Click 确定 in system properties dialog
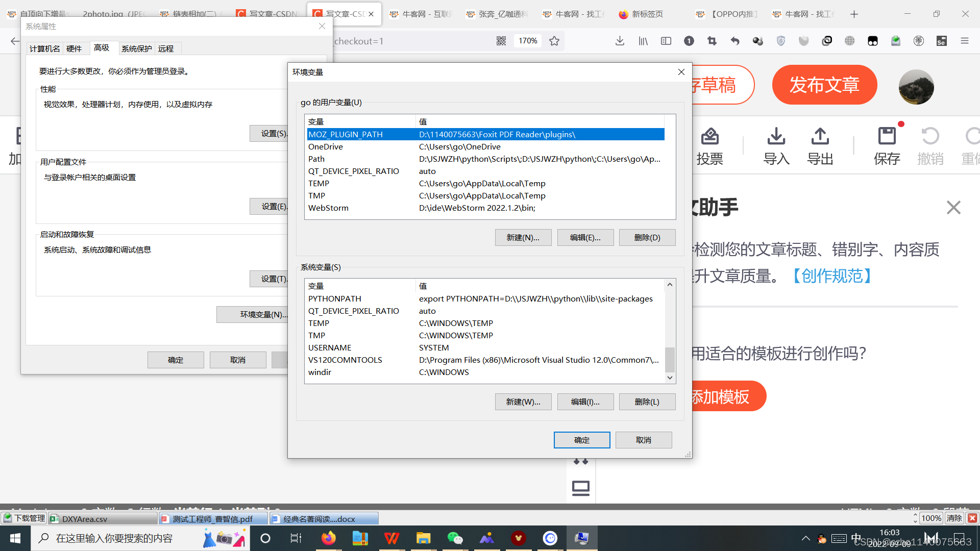 coord(176,360)
